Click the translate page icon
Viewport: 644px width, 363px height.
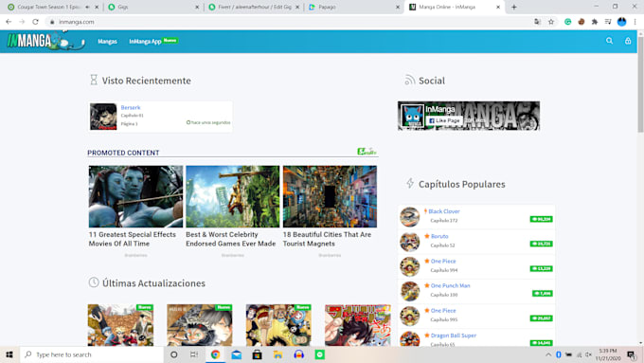click(537, 22)
